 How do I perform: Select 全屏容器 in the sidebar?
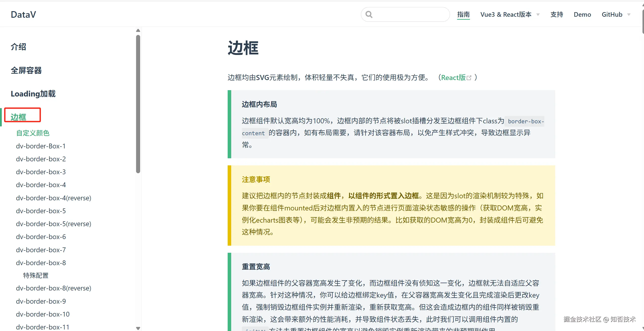[26, 70]
